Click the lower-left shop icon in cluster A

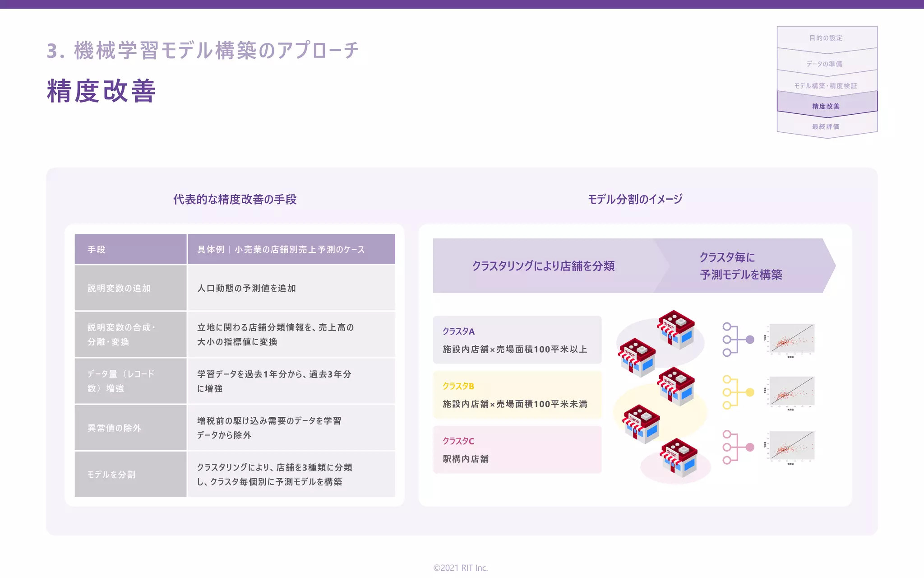point(637,358)
